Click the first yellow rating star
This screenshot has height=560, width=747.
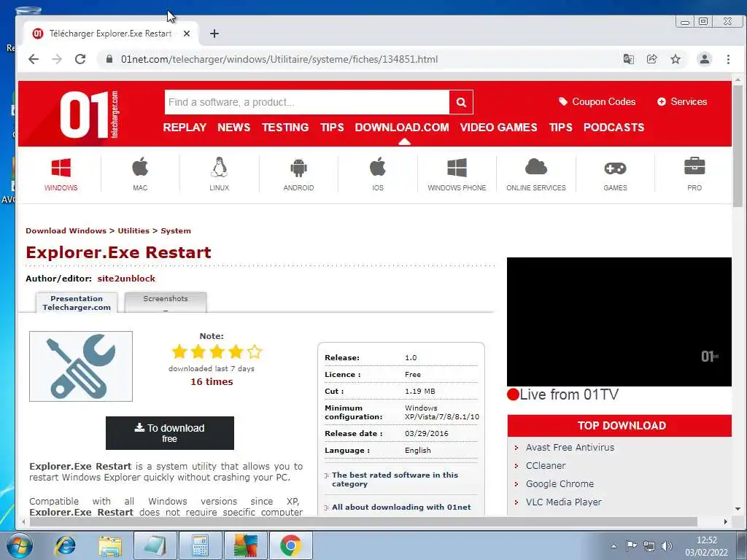click(x=179, y=351)
